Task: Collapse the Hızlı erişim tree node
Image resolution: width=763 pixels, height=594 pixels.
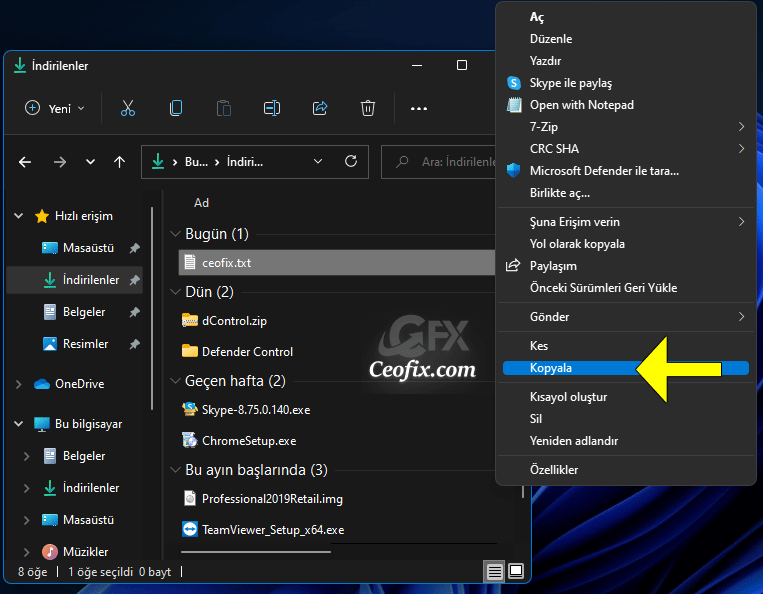Action: click(x=18, y=216)
